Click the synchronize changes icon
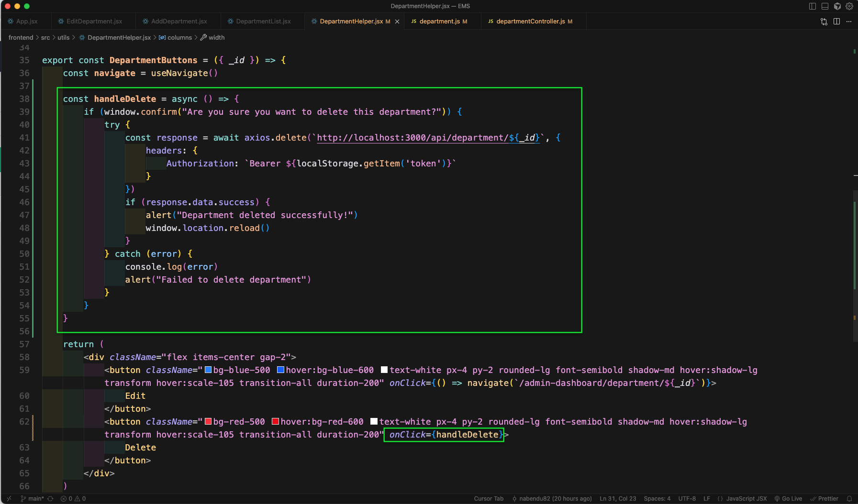The width and height of the screenshot is (858, 504). tap(50, 499)
